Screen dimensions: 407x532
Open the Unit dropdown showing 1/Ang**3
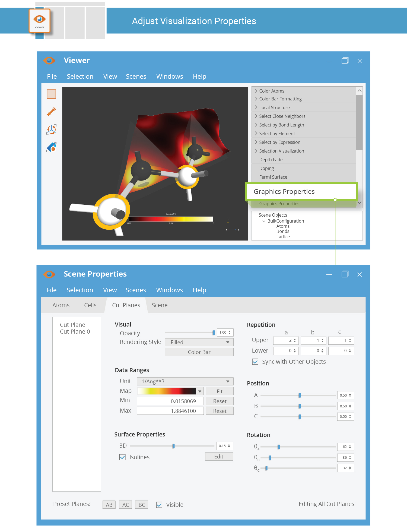coord(185,381)
